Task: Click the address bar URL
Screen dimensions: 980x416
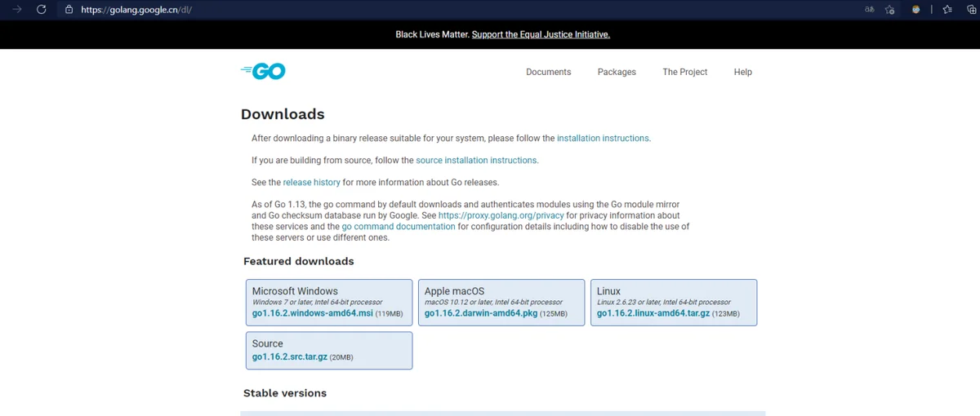Action: 136,10
